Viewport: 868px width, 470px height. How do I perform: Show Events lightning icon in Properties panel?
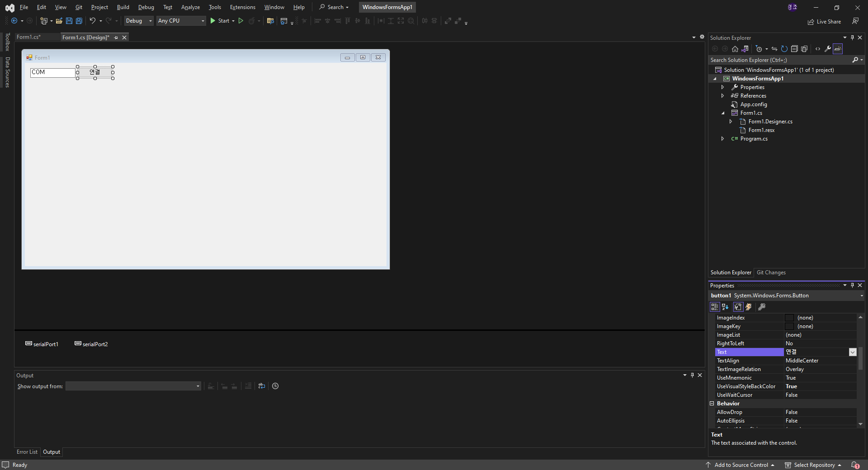click(749, 307)
